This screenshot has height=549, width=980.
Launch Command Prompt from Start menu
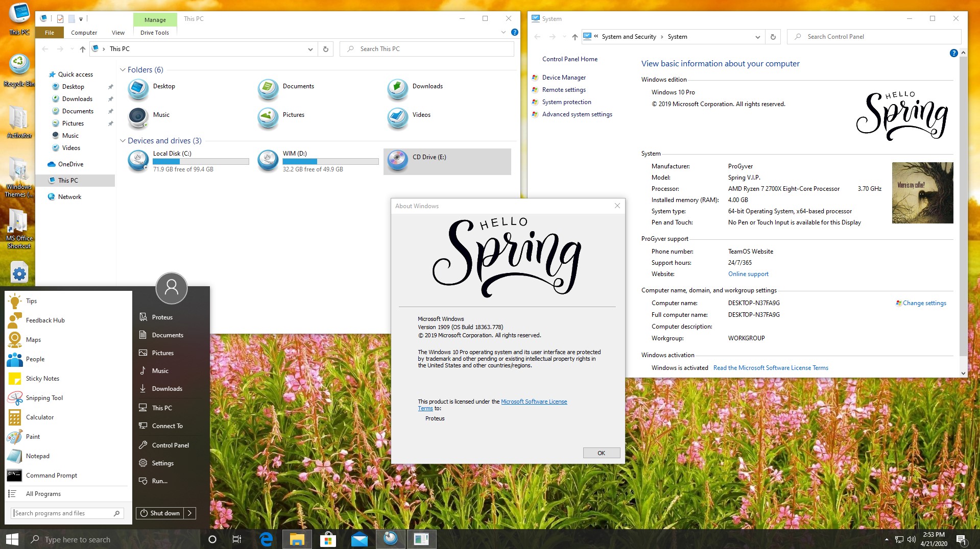tap(68, 476)
